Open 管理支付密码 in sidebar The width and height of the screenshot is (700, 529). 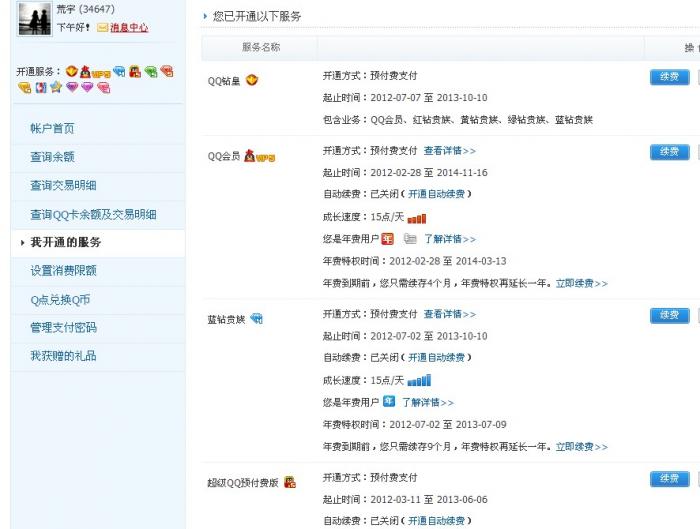click(63, 328)
